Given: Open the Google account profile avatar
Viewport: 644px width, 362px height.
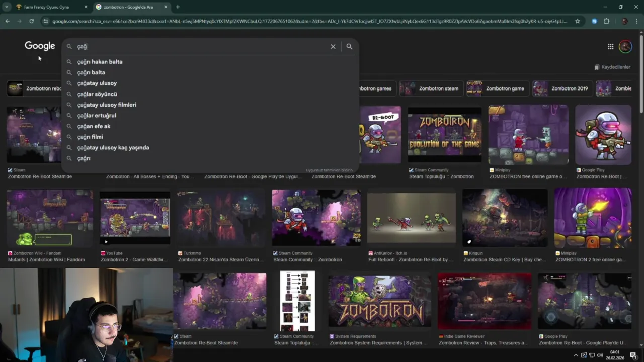Looking at the screenshot, I should pyautogui.click(x=625, y=46).
